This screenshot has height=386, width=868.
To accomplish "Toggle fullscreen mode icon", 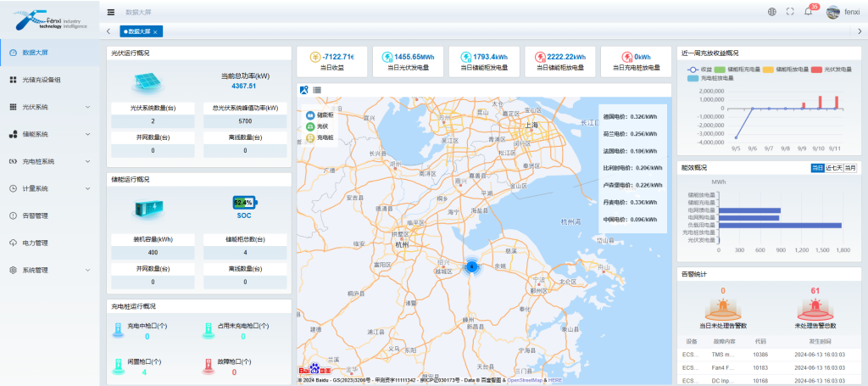I will tap(790, 12).
